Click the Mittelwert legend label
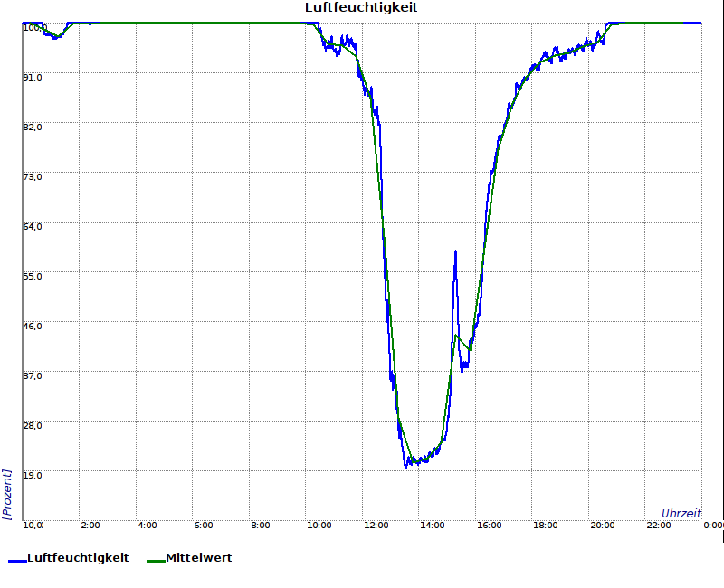Image resolution: width=724 pixels, height=588 pixels. click(x=199, y=557)
